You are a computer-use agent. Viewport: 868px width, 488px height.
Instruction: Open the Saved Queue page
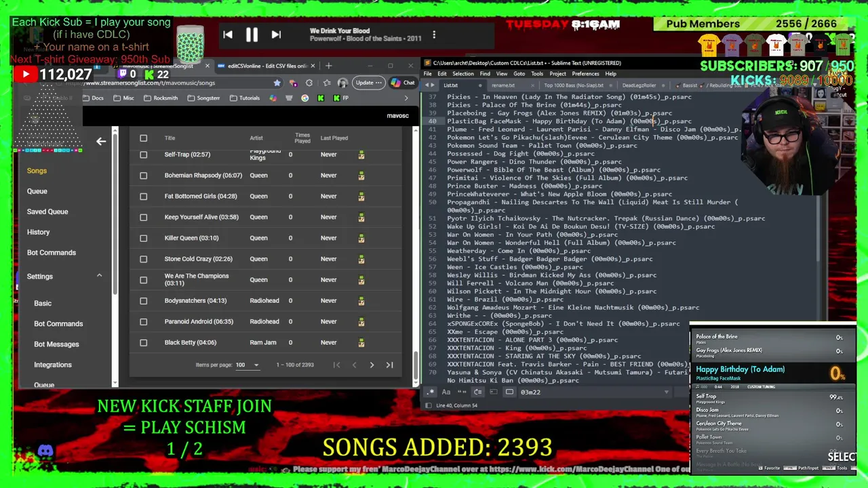pyautogui.click(x=47, y=211)
